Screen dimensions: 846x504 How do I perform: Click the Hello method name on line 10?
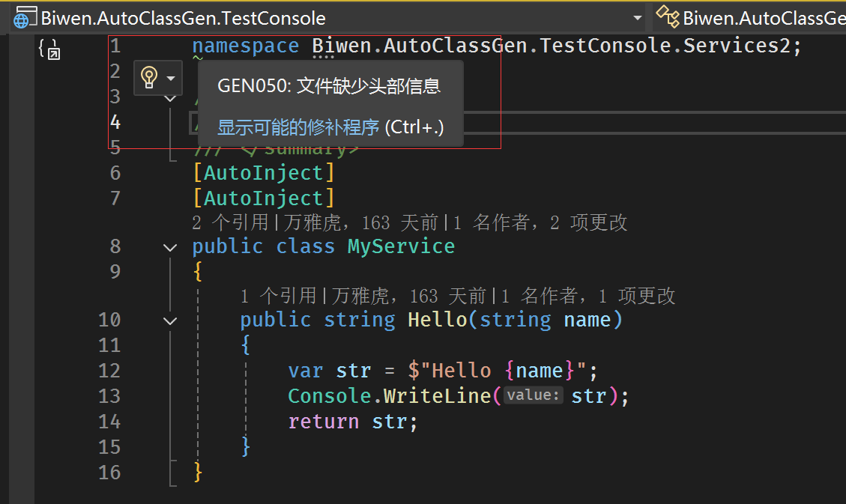(437, 320)
